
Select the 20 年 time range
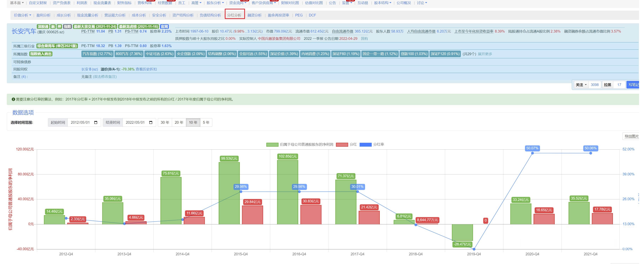pyautogui.click(x=179, y=122)
